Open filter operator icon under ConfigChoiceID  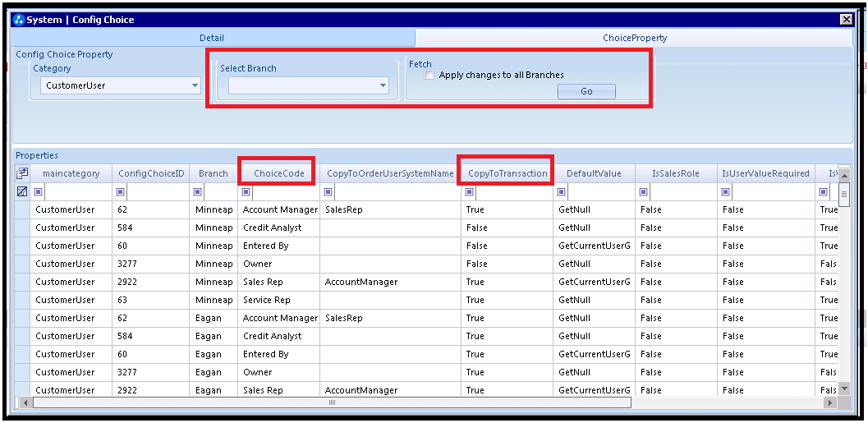(x=121, y=192)
